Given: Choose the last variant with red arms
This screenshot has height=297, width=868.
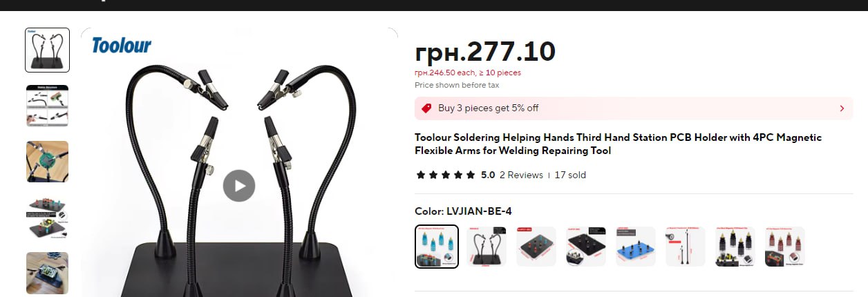Looking at the screenshot, I should (785, 247).
